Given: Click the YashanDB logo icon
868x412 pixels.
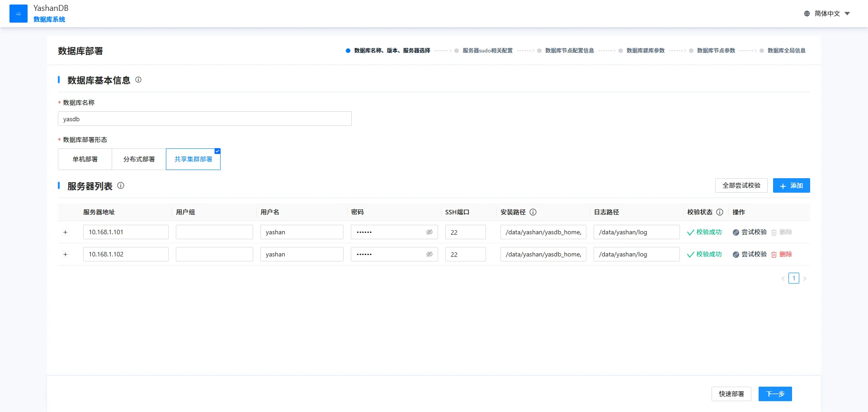Looking at the screenshot, I should tap(19, 14).
